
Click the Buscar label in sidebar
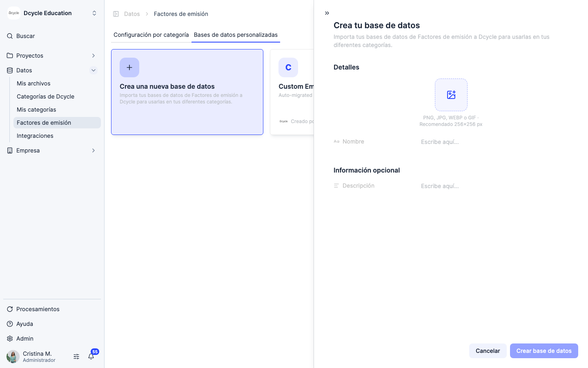pos(26,36)
